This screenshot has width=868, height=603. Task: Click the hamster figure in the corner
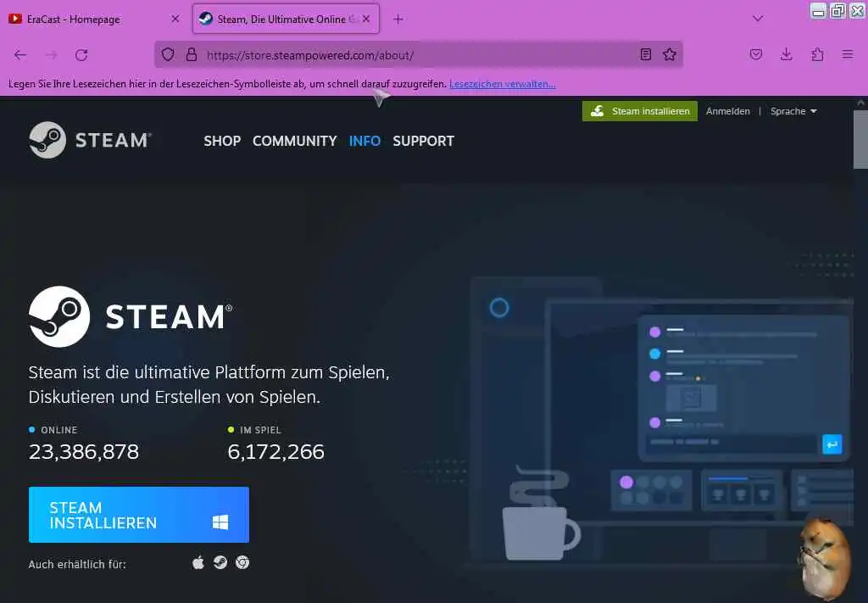[824, 560]
